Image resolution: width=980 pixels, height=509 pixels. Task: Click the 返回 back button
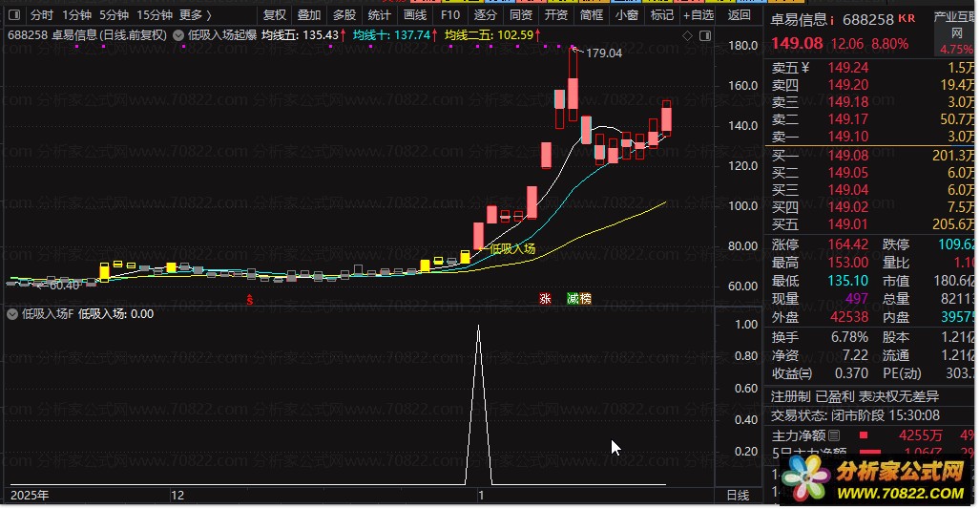coord(740,15)
